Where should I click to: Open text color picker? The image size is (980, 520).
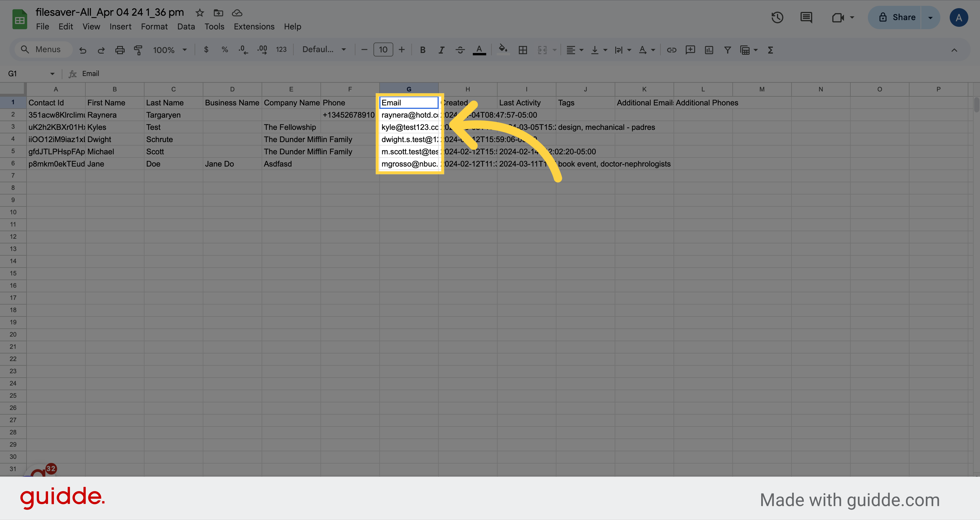click(x=479, y=50)
